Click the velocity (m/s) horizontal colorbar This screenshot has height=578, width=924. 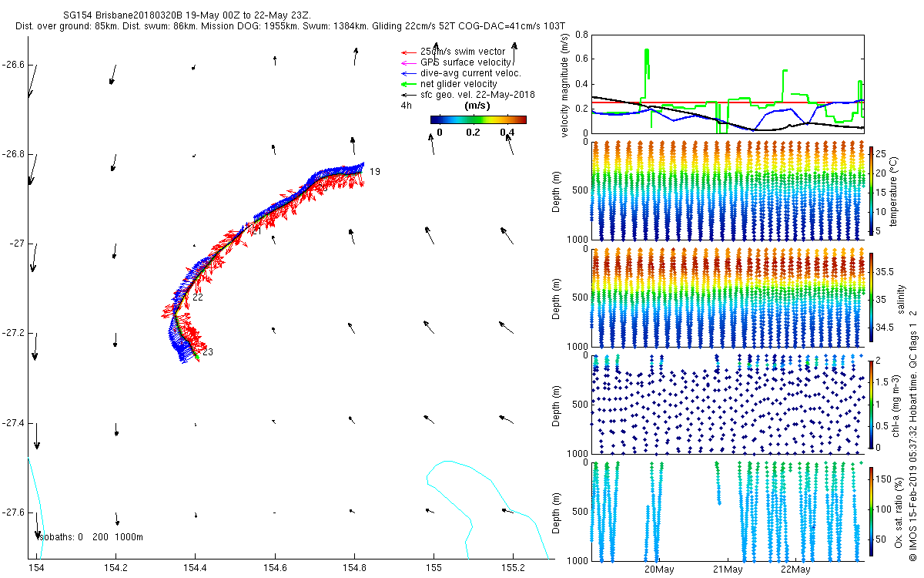477,119
